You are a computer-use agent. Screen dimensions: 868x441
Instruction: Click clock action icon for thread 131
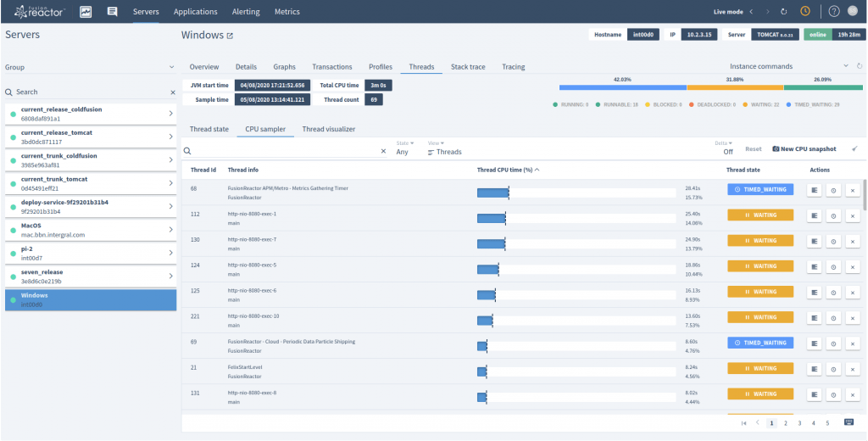click(x=833, y=394)
